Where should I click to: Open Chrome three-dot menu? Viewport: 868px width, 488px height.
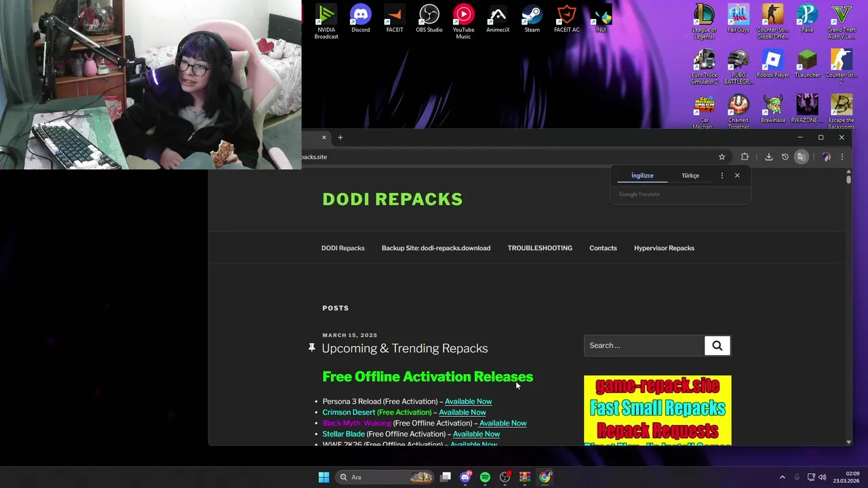tap(842, 157)
